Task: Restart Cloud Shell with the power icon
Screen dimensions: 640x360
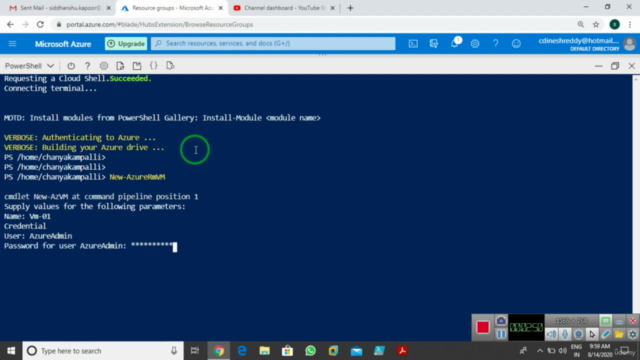Action: coord(71,66)
